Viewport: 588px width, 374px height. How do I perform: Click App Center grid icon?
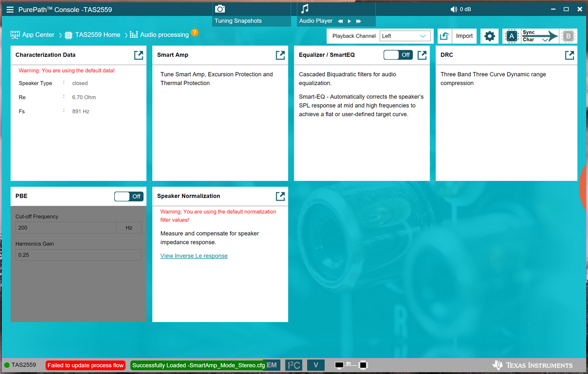click(15, 35)
